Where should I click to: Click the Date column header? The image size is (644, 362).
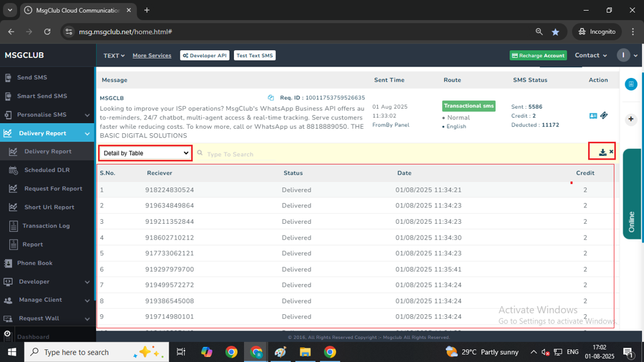point(404,173)
